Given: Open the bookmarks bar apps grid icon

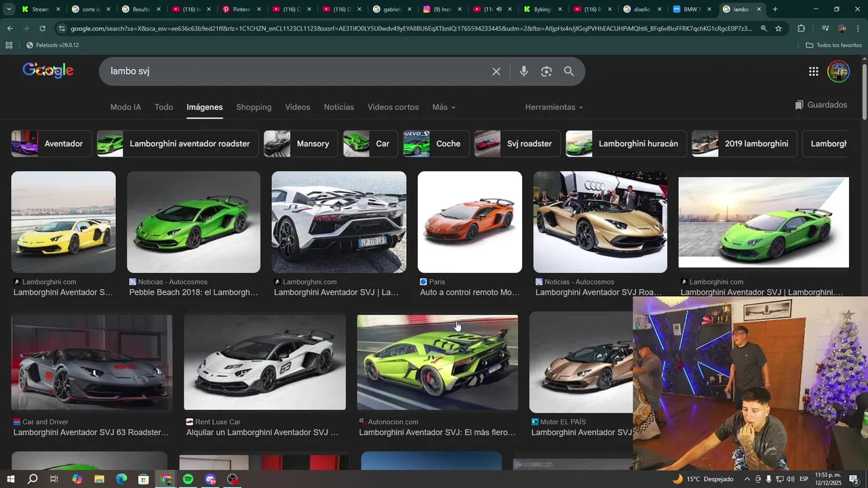Looking at the screenshot, I should click(x=9, y=45).
